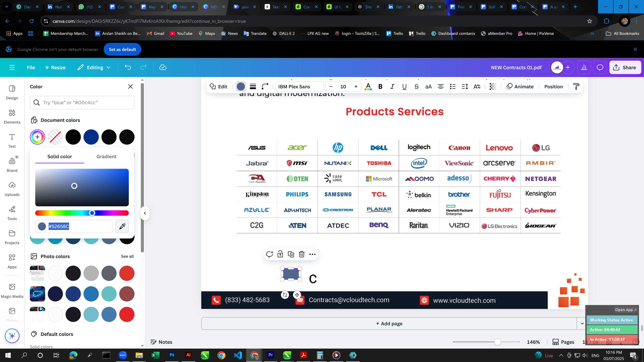The width and height of the screenshot is (644, 362).
Task: Click the zoom slider handle
Action: tap(497, 342)
